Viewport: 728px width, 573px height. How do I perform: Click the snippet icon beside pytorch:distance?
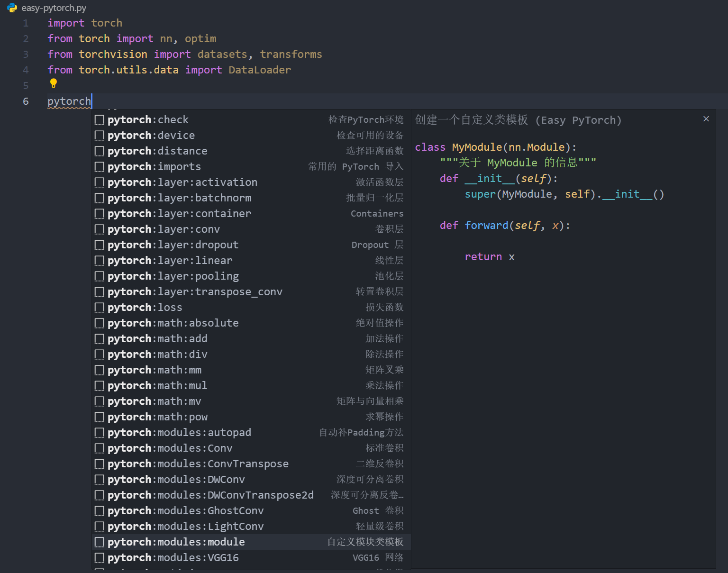pos(100,151)
